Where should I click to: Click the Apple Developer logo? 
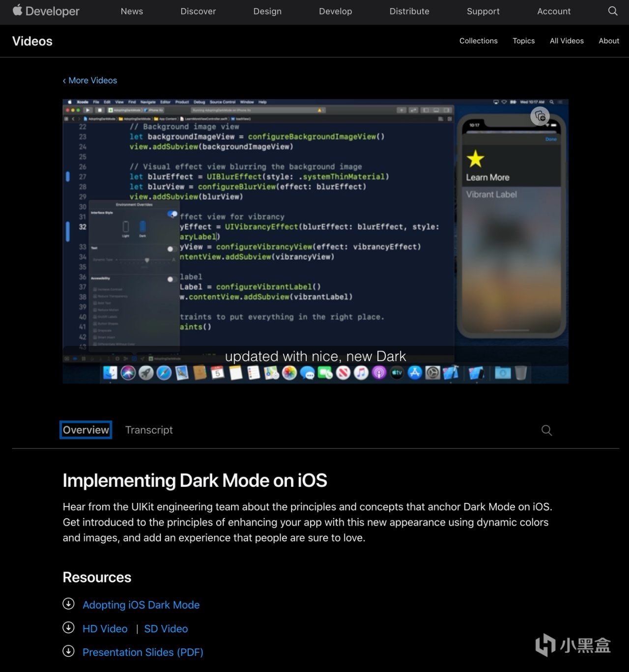pyautogui.click(x=46, y=11)
